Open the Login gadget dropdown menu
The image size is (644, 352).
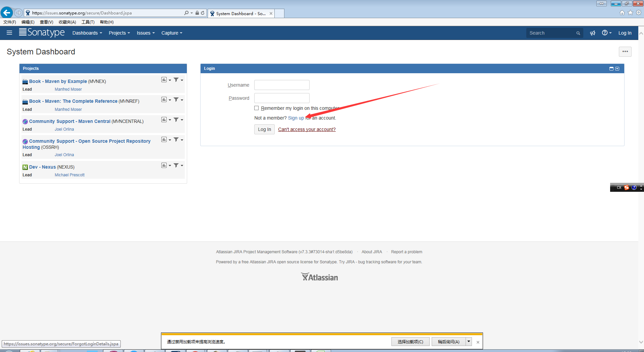(617, 69)
